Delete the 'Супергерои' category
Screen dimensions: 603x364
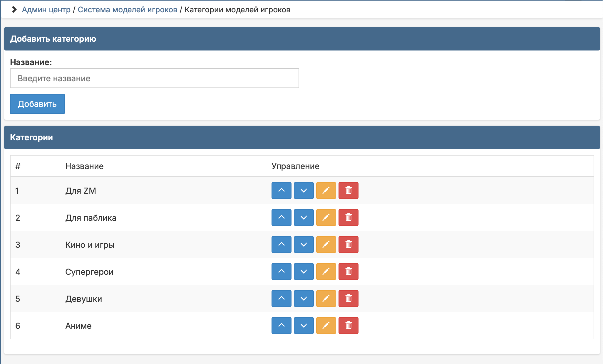[348, 272]
